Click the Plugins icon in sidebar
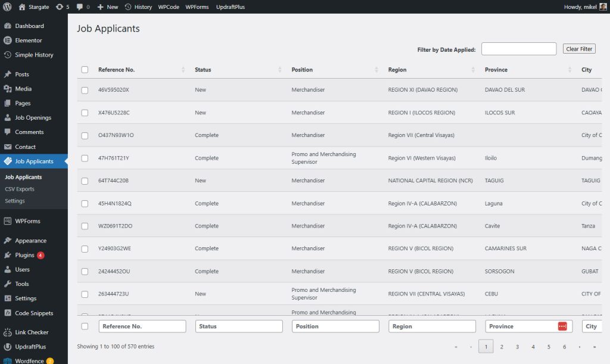The height and width of the screenshot is (364, 610). pos(8,255)
